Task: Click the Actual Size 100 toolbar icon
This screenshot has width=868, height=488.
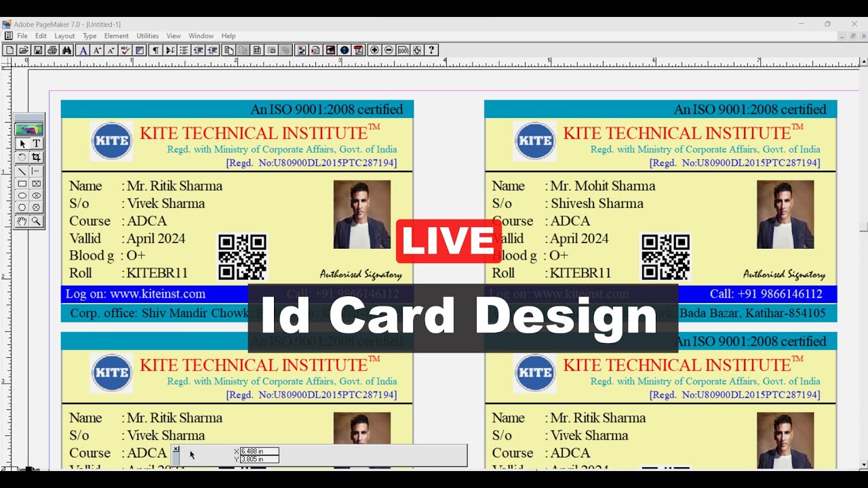Action: [403, 50]
